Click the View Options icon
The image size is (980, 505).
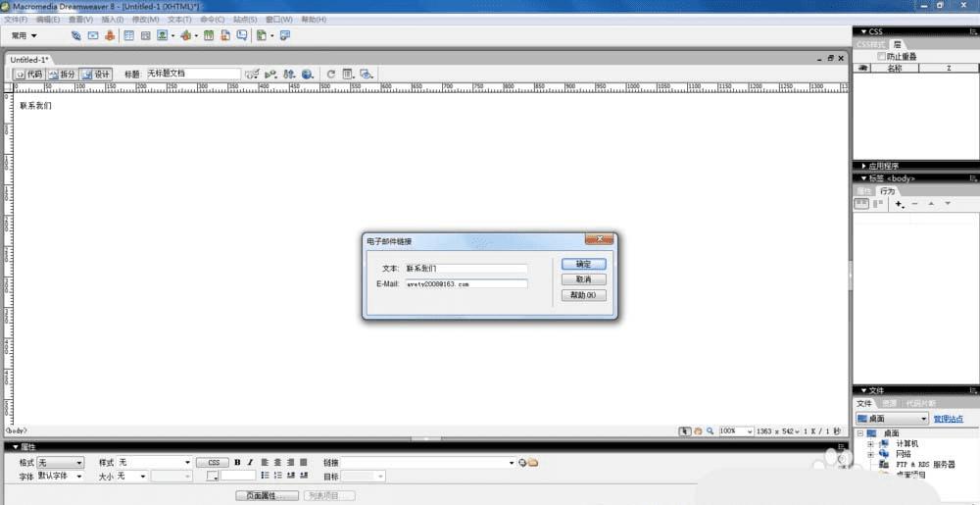point(348,74)
